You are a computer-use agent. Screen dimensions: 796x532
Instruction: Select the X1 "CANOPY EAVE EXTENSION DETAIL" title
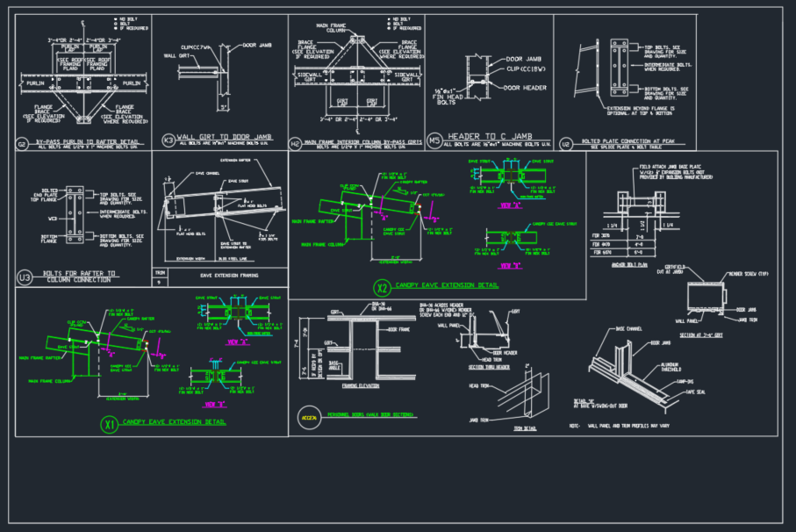[x=174, y=422]
